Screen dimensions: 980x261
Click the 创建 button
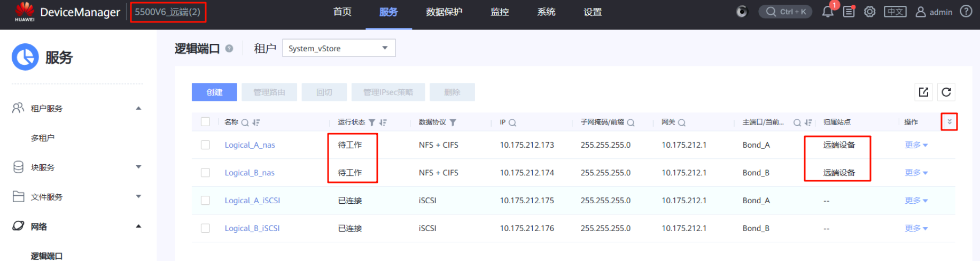[214, 92]
